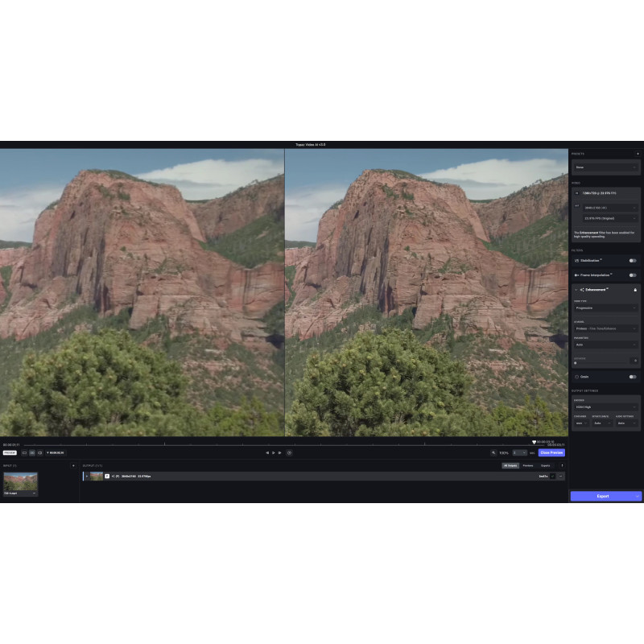Click the lock icon on Enhancement filter
This screenshot has height=644, width=644.
click(x=635, y=289)
